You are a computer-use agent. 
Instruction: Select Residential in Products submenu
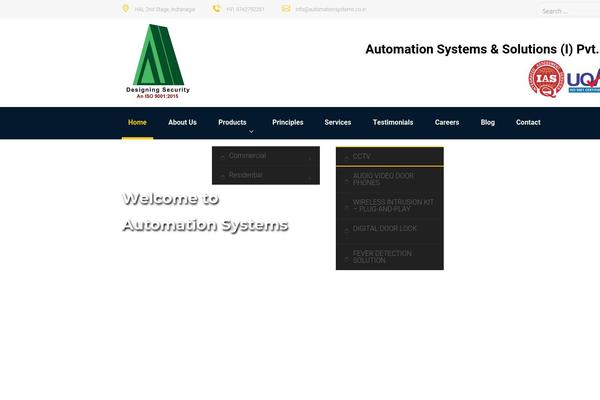click(x=266, y=175)
